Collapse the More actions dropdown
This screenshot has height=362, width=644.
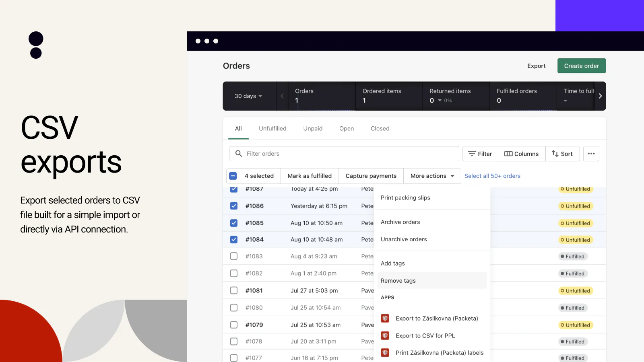point(432,176)
